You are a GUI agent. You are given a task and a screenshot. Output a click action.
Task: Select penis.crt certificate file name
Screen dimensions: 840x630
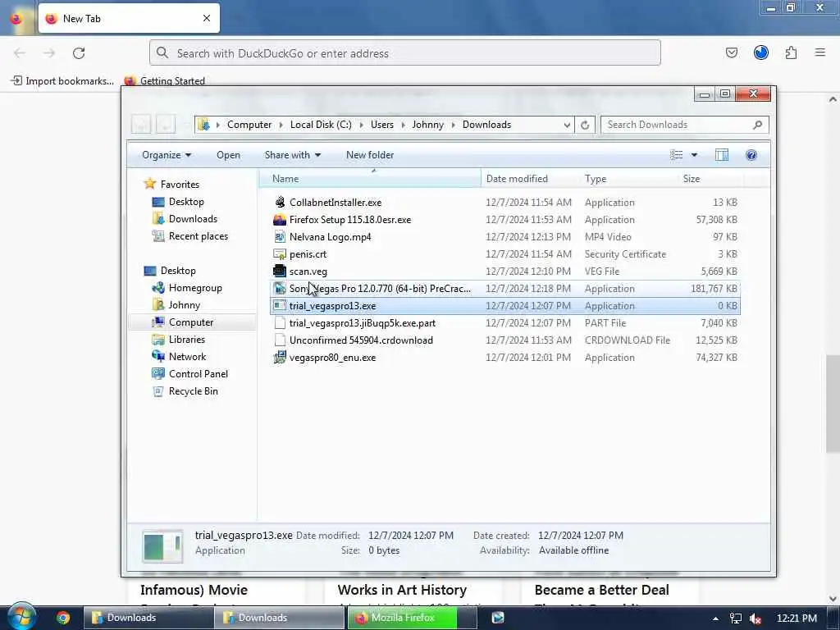tap(308, 254)
